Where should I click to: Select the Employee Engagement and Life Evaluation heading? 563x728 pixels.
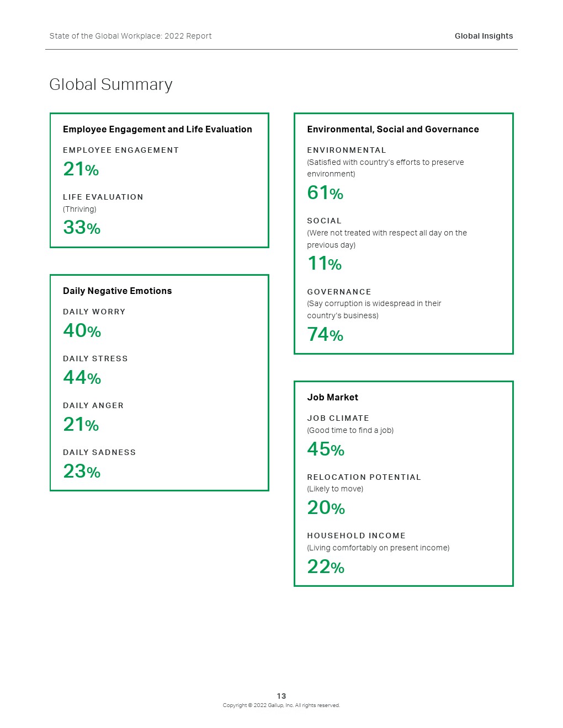[157, 129]
